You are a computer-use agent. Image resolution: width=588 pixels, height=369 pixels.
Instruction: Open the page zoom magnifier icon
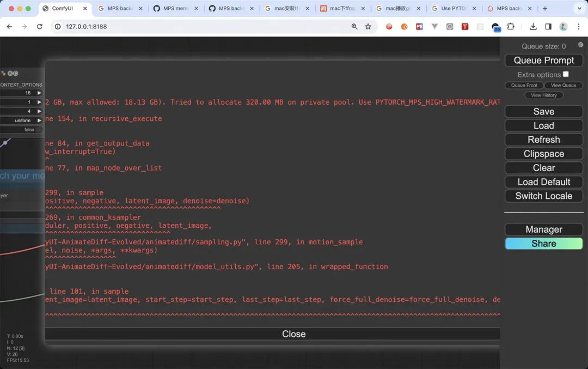tap(354, 26)
